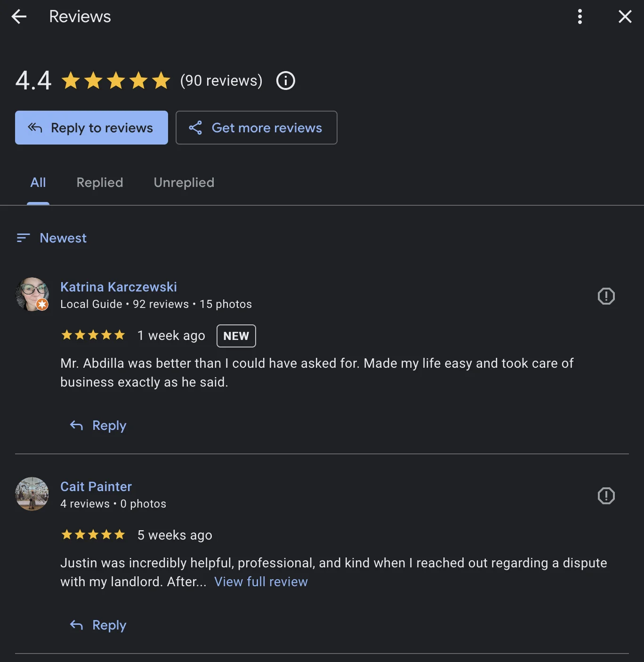Click the info icon next to review count
Viewport: 644px width, 662px height.
coord(285,81)
